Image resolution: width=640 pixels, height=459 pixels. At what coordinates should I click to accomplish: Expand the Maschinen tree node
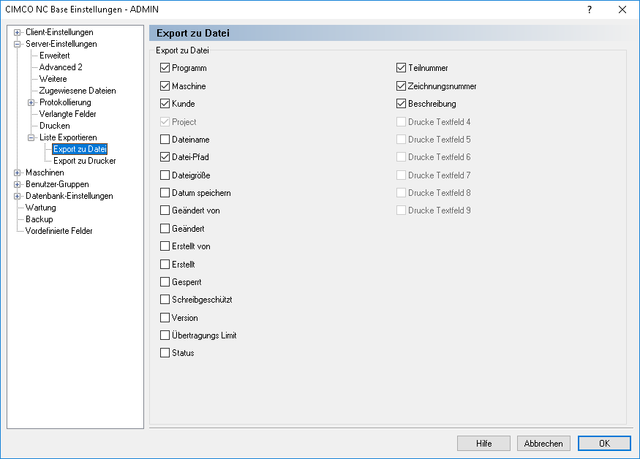[x=17, y=173]
